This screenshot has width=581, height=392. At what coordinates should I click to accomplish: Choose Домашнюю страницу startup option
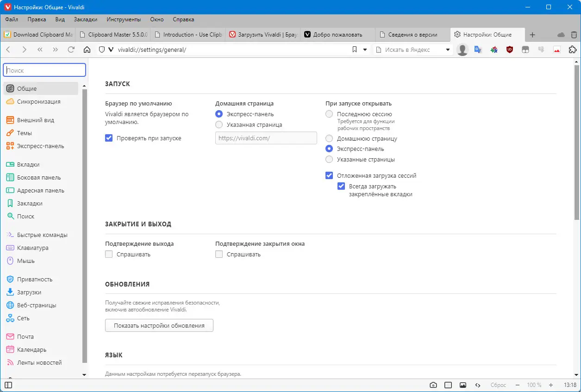point(329,138)
